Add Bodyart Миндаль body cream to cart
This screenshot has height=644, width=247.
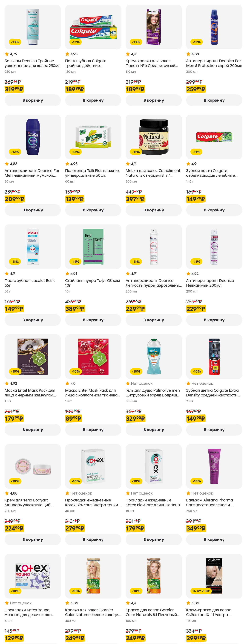click(32, 539)
